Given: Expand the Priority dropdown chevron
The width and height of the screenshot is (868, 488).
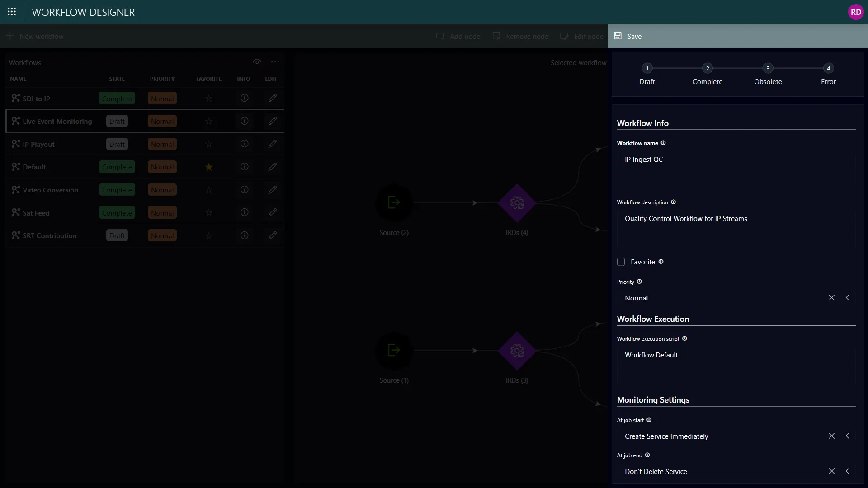Looking at the screenshot, I should [848, 298].
